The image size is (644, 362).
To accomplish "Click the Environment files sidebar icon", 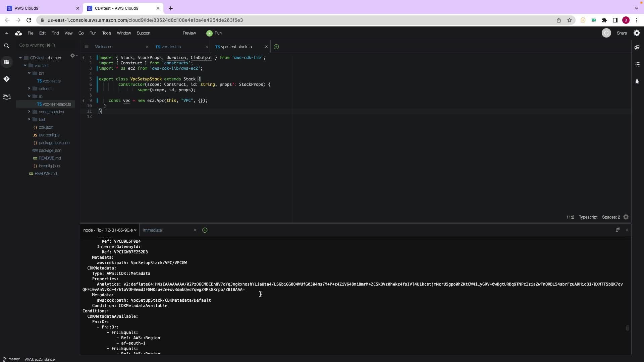I will point(6,62).
